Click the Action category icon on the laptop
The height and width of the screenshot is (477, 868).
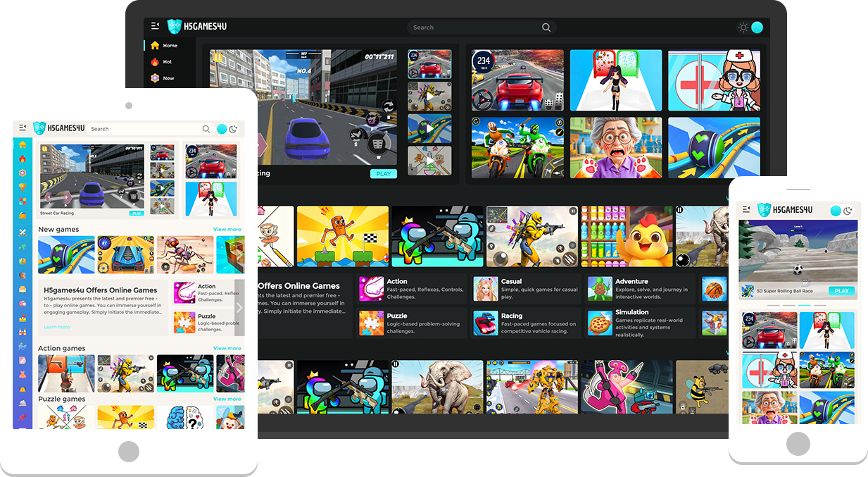(371, 289)
